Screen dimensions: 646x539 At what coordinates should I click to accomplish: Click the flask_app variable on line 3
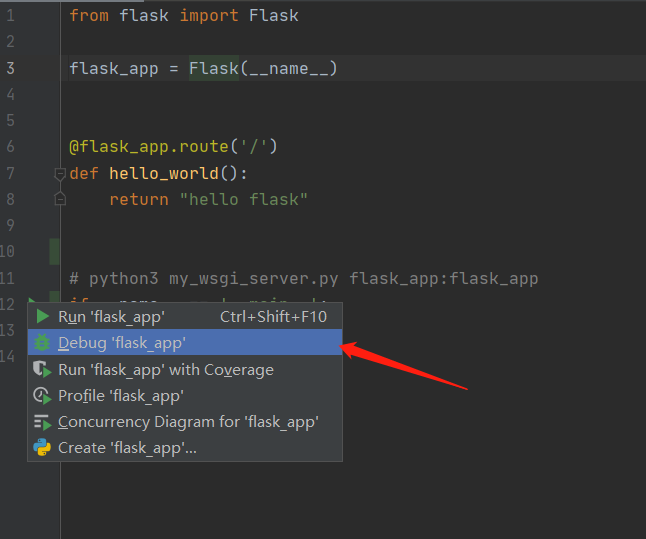114,68
